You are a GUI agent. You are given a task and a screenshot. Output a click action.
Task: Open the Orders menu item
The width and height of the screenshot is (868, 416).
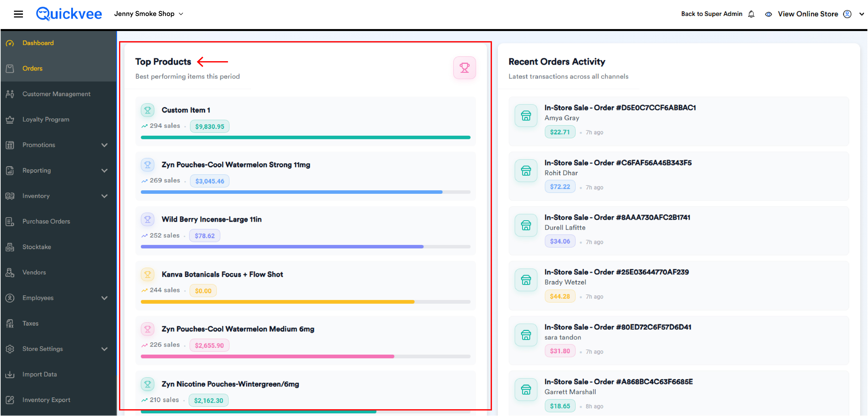[32, 68]
